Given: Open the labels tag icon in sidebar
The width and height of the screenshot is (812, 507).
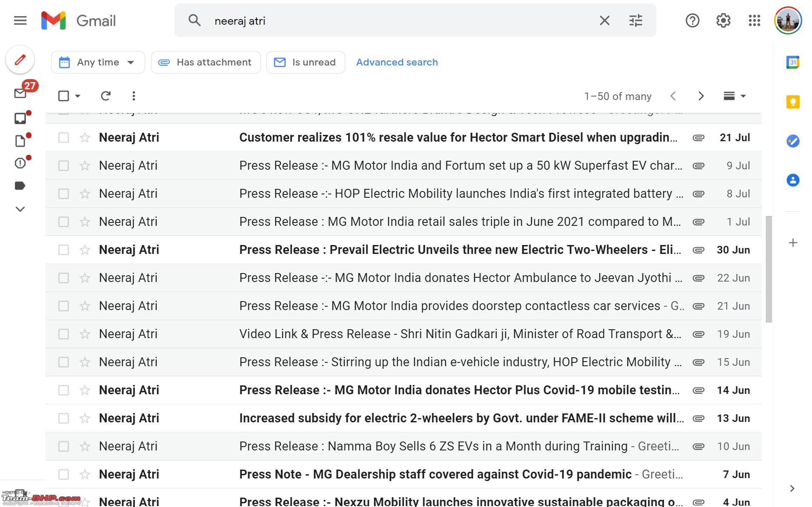Looking at the screenshot, I should [20, 186].
